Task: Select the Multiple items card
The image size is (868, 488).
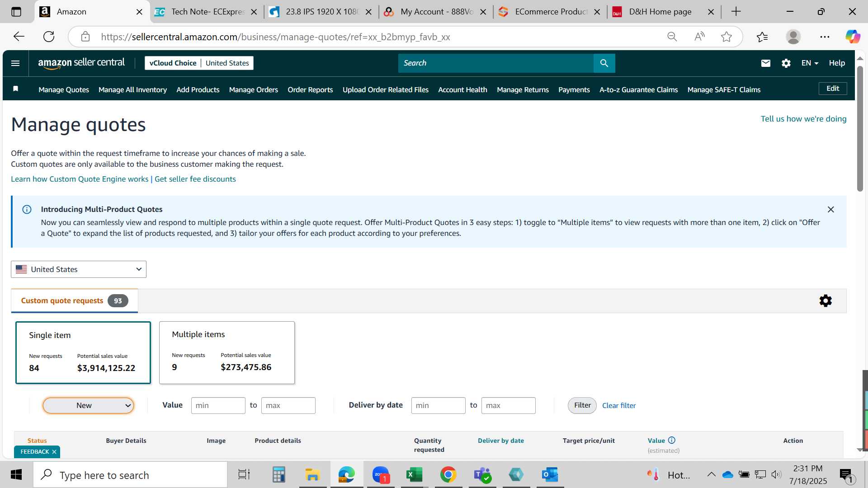Action: [x=227, y=352]
